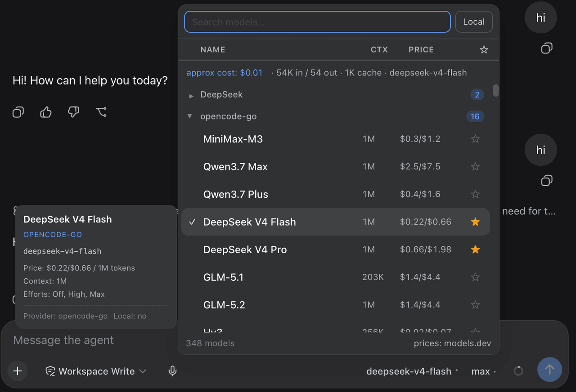Click the "approx cost: $0.01" link
Viewport: 576px width, 392px height.
[225, 73]
